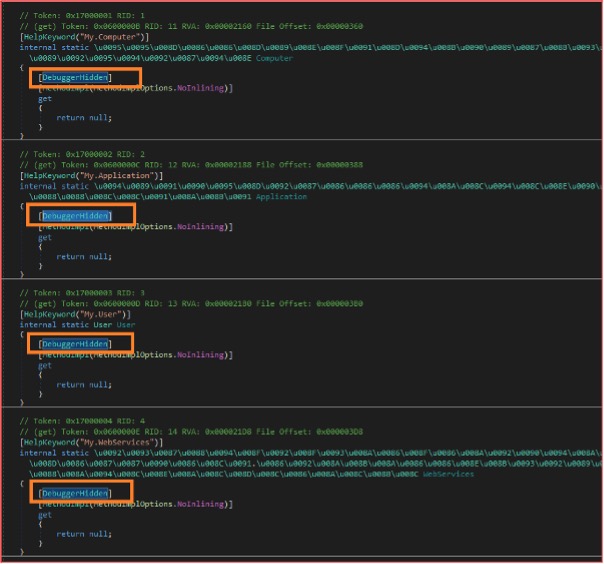The width and height of the screenshot is (604, 564).
Task: Click the "RID: 12" get-token comment line
Action: pyautogui.click(x=191, y=165)
